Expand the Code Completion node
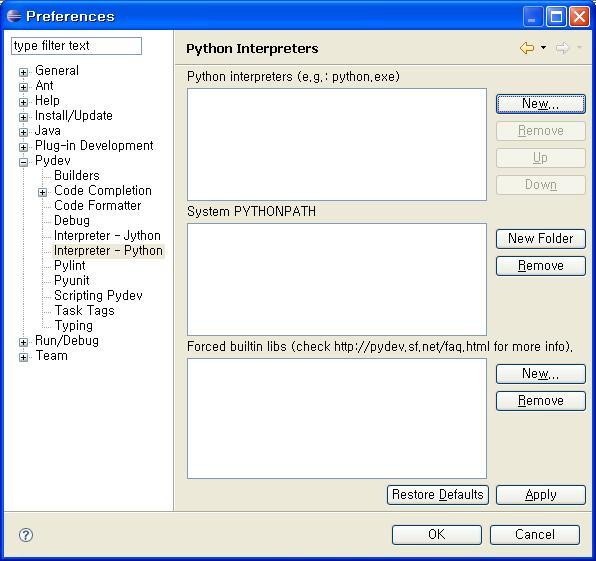Image resolution: width=596 pixels, height=561 pixels. 42,192
